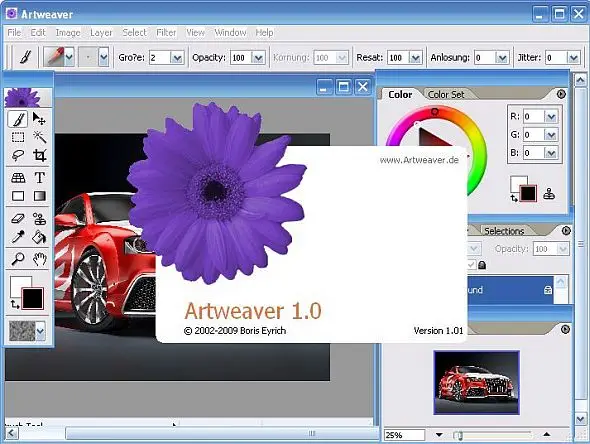Switch to the Color Set tab
Screen dimensions: 590x444
pyautogui.click(x=446, y=94)
